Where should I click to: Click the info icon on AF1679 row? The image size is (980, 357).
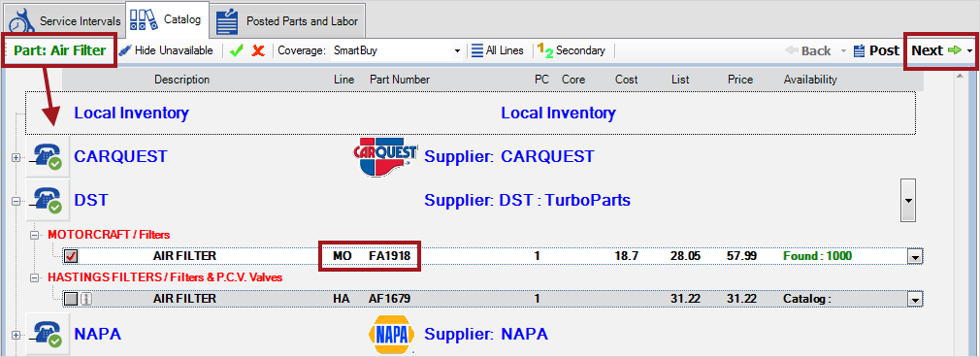pos(87,299)
